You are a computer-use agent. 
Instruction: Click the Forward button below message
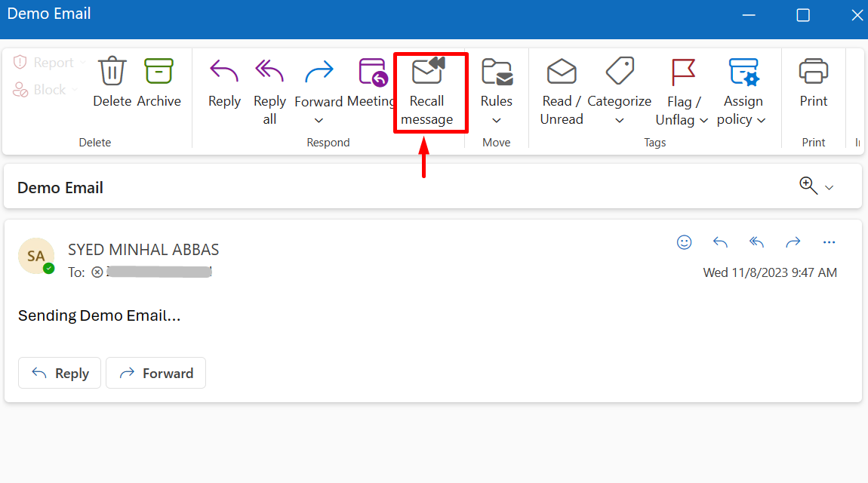point(155,373)
